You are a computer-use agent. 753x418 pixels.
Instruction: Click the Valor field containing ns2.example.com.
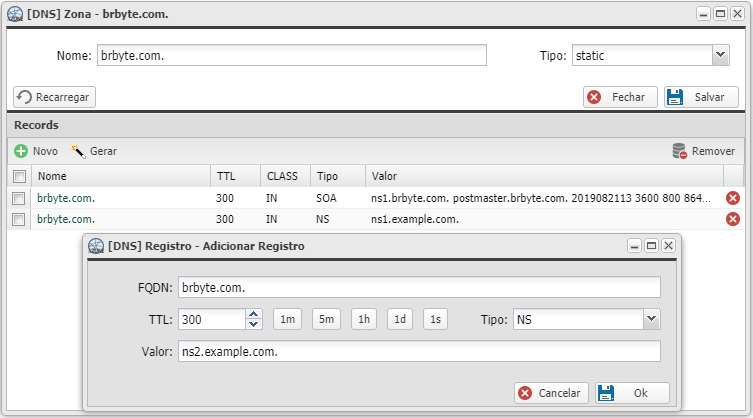[x=419, y=351]
